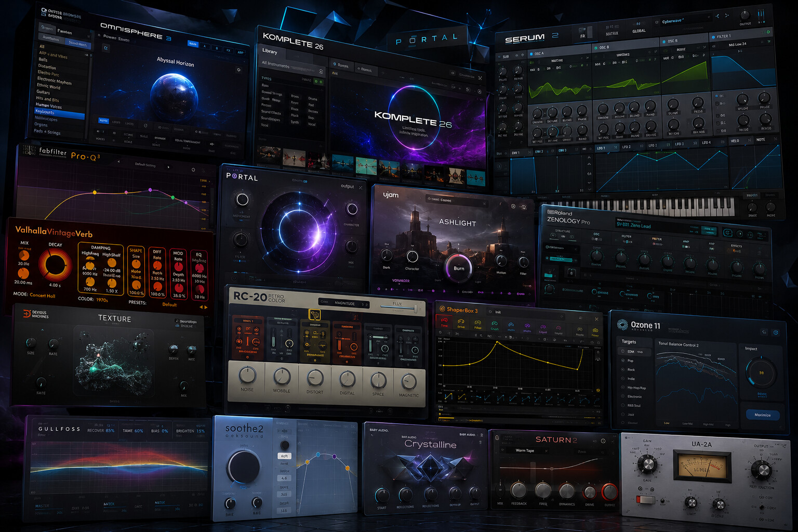
Task: Click the ShaperBox 3 orange logo icon
Action: tap(442, 309)
